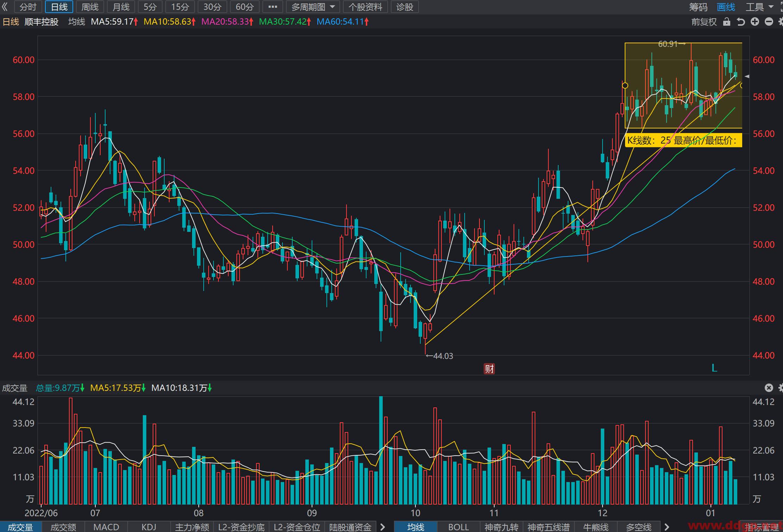
Task: Show more sub-indicators with right chevron after 陆股通资金
Action: (x=383, y=527)
